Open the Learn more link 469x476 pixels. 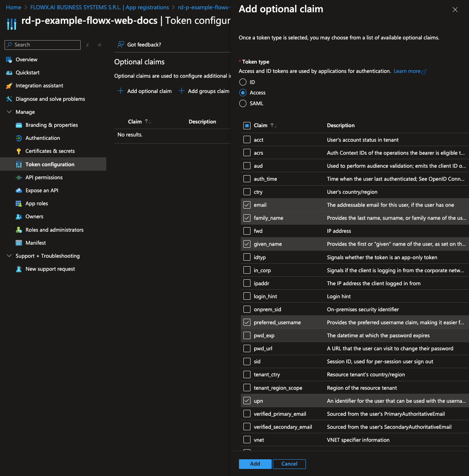click(x=410, y=71)
